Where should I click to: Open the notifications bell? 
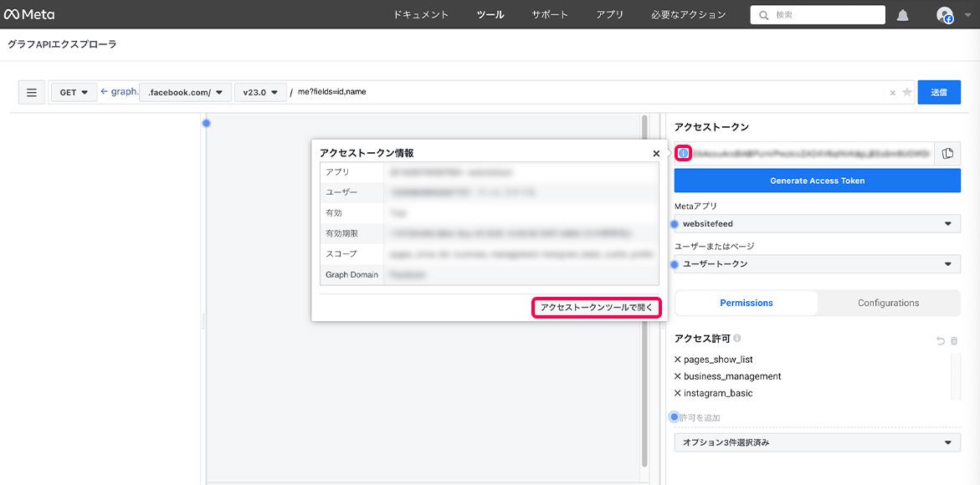[903, 15]
